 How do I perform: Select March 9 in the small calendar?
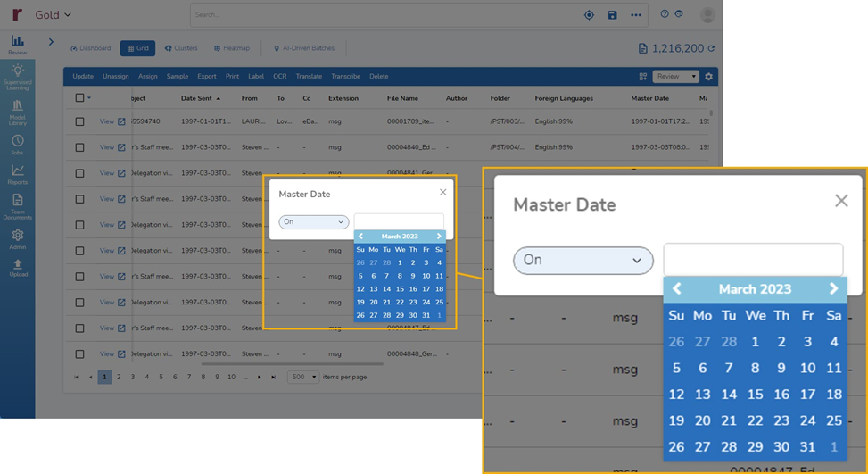click(x=413, y=276)
